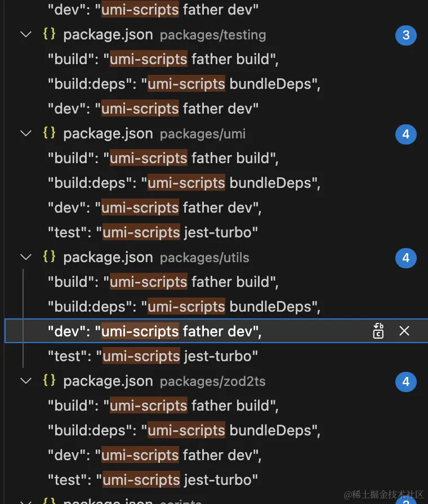Open the package.json file entry in packages/utils
The height and width of the screenshot is (504, 428).
click(108, 258)
